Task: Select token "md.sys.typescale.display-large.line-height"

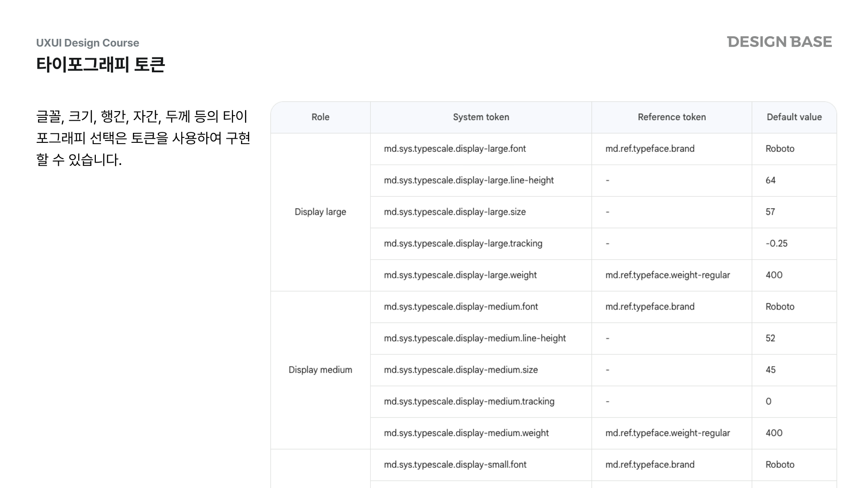Action: 469,180
